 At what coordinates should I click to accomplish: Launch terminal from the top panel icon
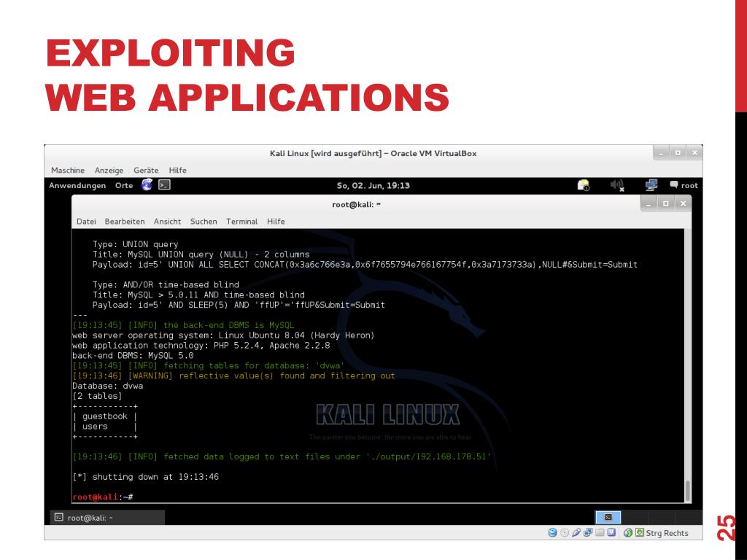point(164,184)
